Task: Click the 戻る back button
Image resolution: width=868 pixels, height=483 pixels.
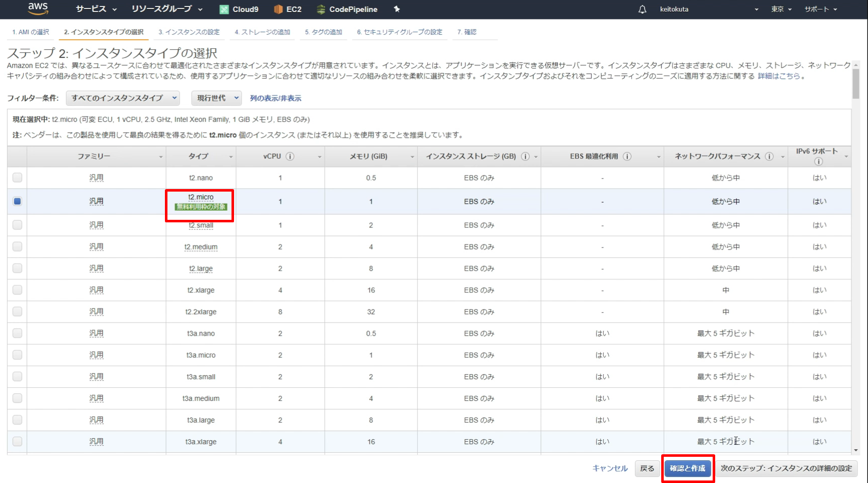Action: [x=647, y=468]
